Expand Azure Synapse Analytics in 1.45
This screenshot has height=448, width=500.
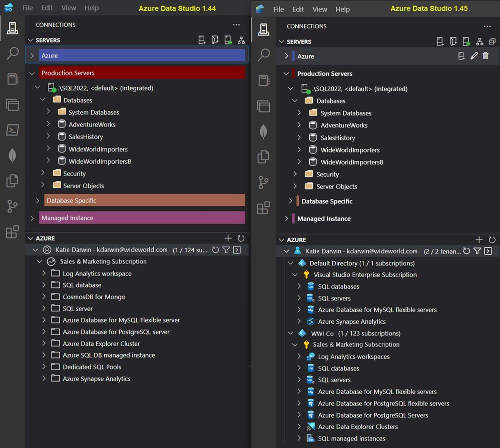click(x=299, y=321)
